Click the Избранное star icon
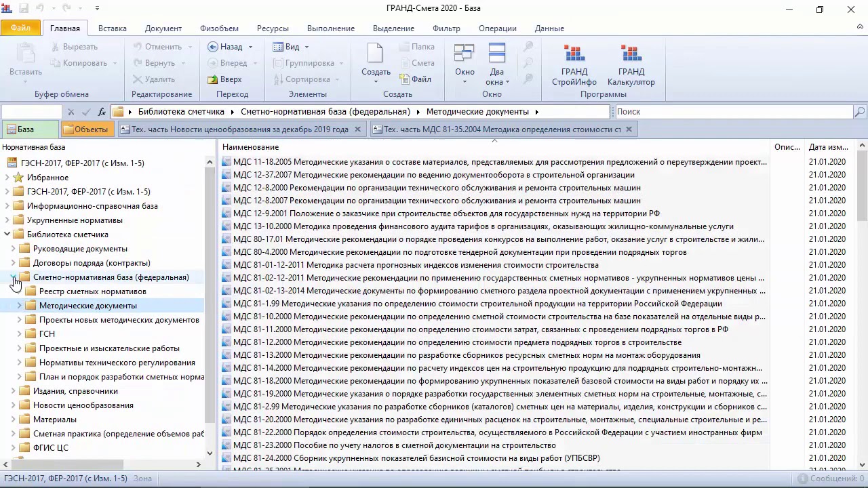Image resolution: width=868 pixels, height=488 pixels. [18, 178]
